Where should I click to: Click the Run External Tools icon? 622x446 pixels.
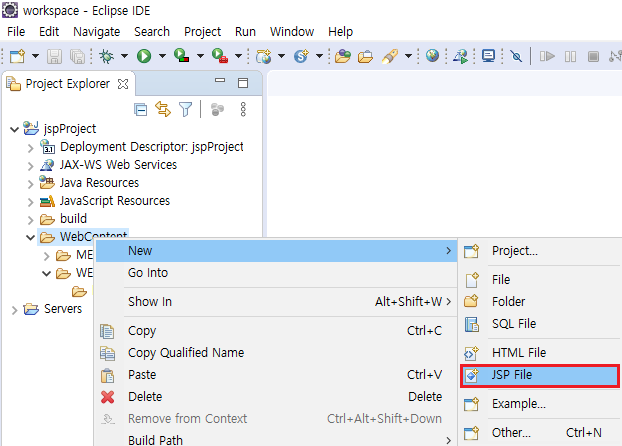pyautogui.click(x=220, y=56)
